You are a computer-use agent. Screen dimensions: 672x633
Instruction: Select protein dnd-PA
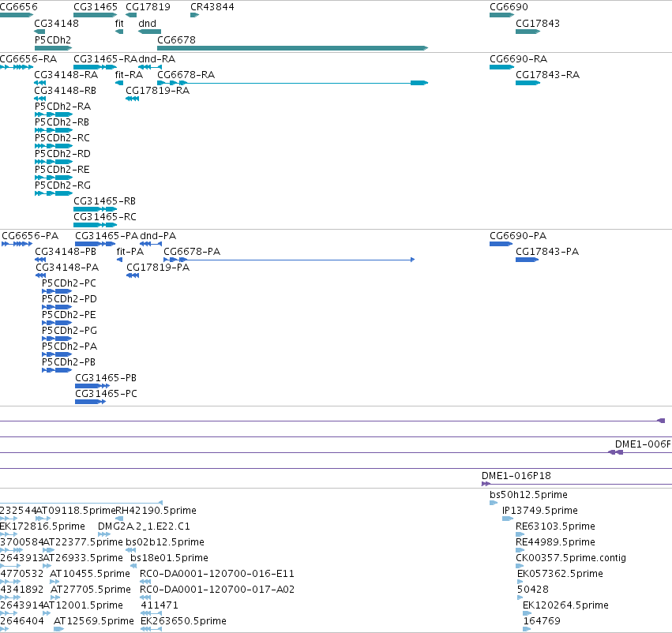pos(158,235)
